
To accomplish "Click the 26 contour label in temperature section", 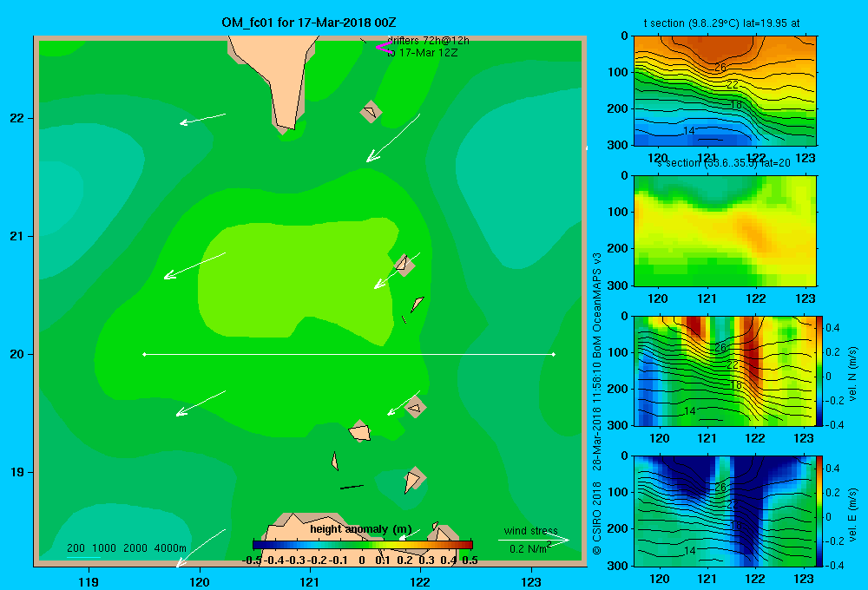I will [720, 68].
